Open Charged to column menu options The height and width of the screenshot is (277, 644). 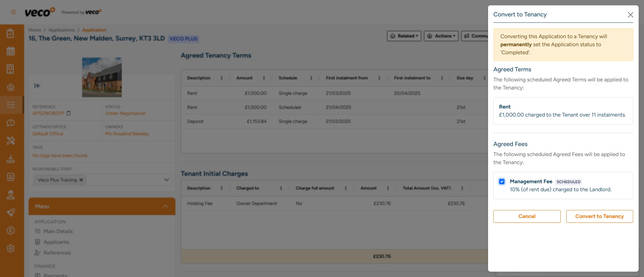(281, 188)
